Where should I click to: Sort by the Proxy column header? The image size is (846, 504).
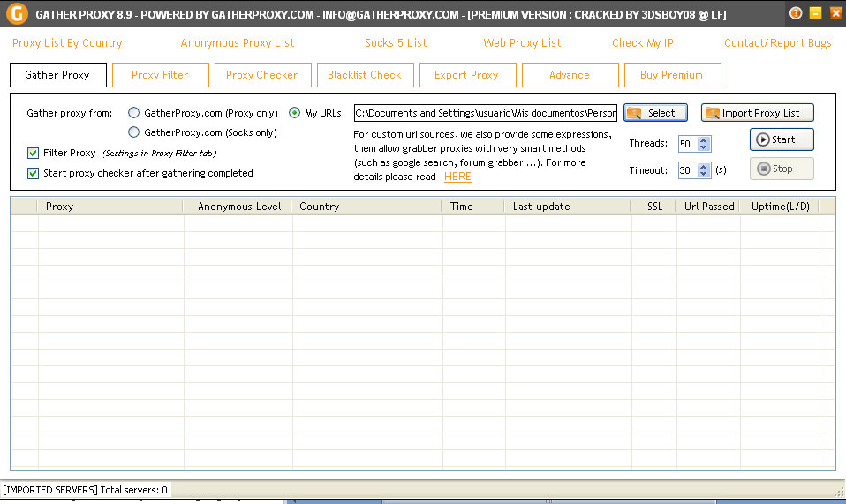click(110, 207)
